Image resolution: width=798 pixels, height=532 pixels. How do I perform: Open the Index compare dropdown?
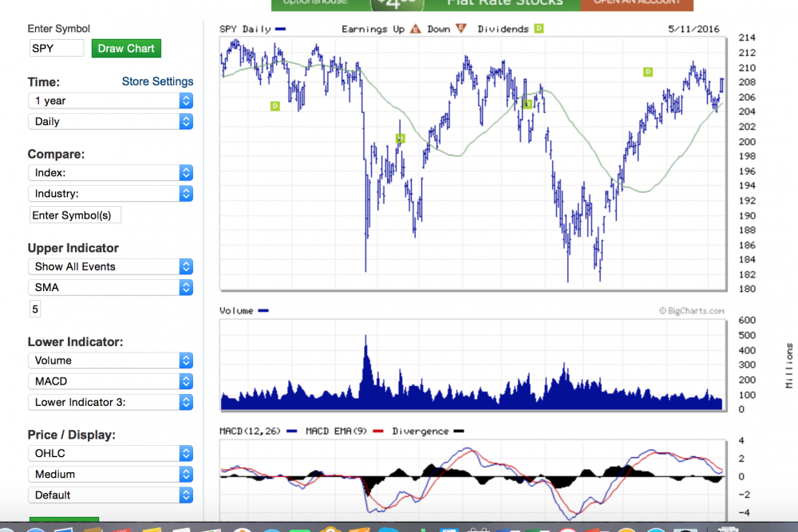click(x=111, y=172)
